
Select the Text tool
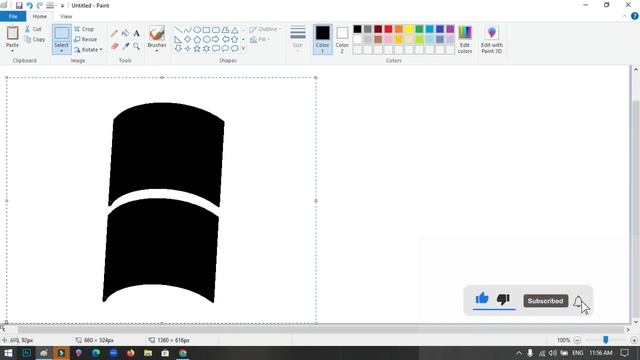[x=136, y=33]
